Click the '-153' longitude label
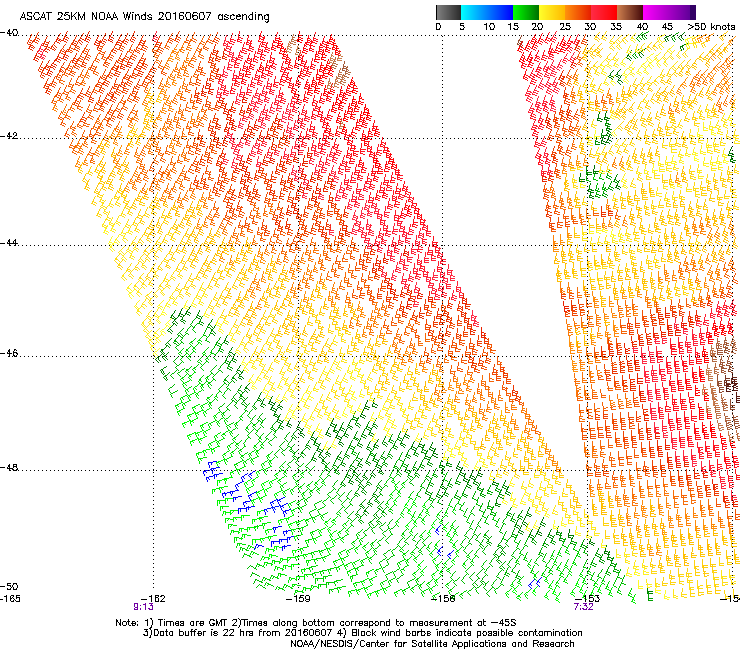The width and height of the screenshot is (740, 650). (588, 599)
